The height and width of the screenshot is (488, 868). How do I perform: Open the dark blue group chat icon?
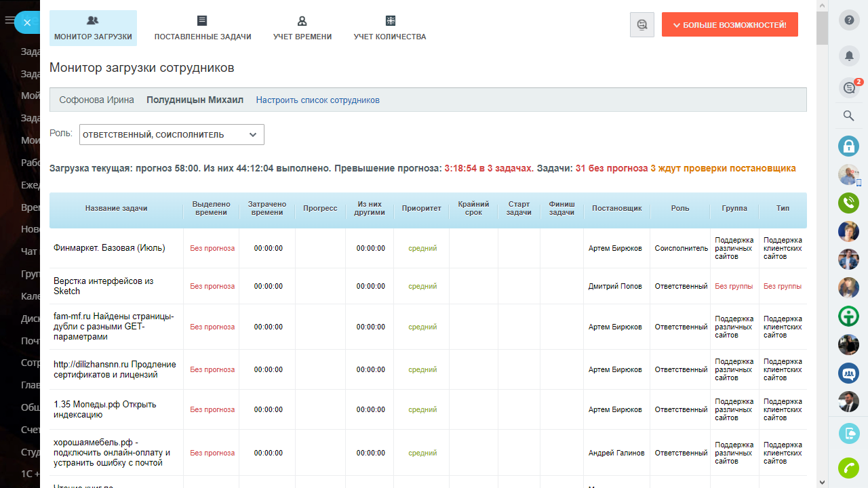(x=848, y=373)
